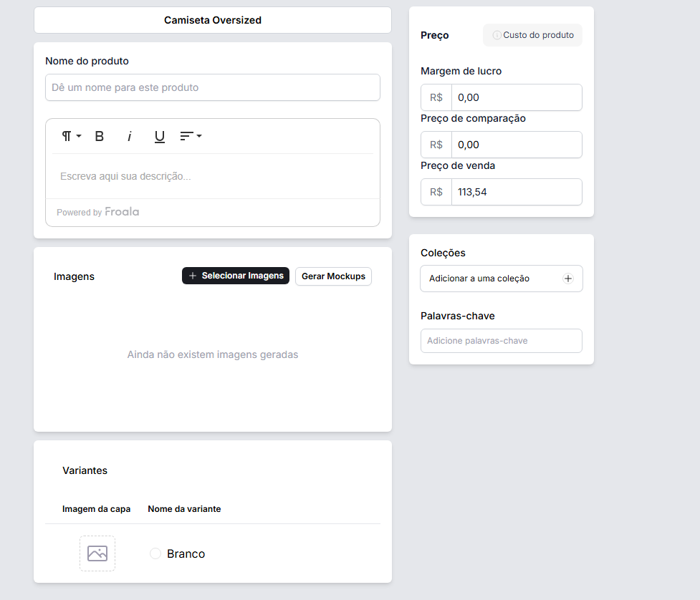Screen dimensions: 700x600
Task: Toggle bold formatting in description editor
Action: [100, 136]
